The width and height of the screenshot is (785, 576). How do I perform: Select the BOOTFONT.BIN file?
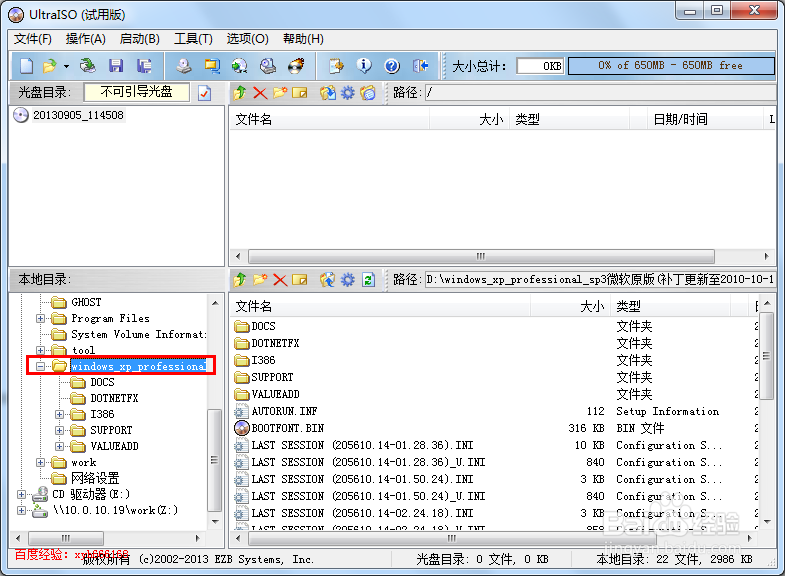288,428
